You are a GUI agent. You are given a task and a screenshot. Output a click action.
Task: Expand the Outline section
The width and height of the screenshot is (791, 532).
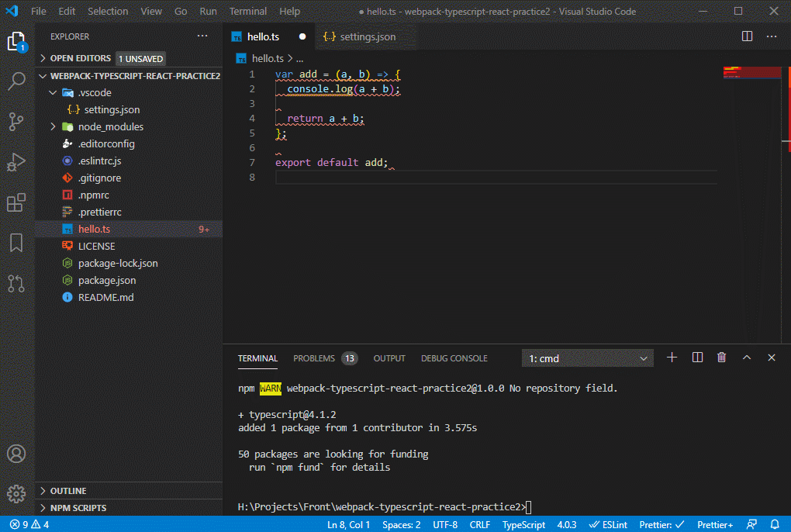pyautogui.click(x=68, y=491)
